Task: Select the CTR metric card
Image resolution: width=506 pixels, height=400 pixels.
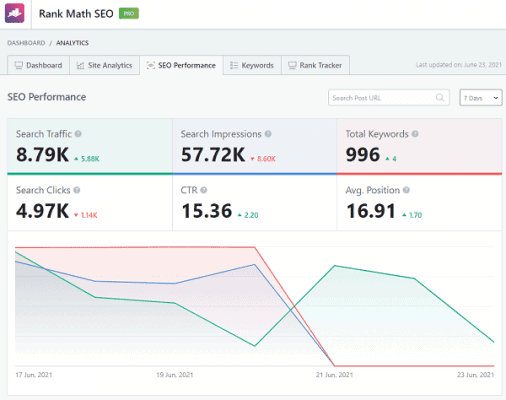Action: tap(254, 203)
